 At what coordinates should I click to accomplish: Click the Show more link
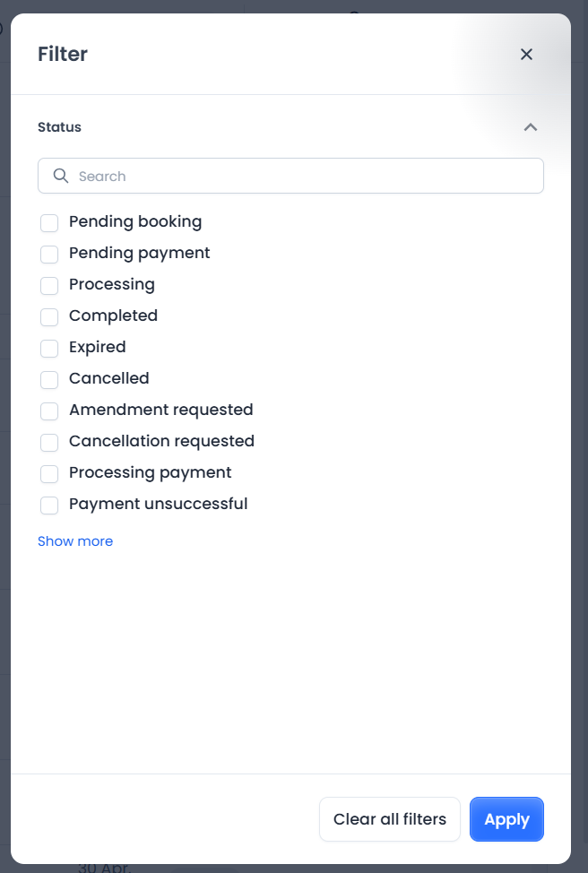(x=75, y=541)
